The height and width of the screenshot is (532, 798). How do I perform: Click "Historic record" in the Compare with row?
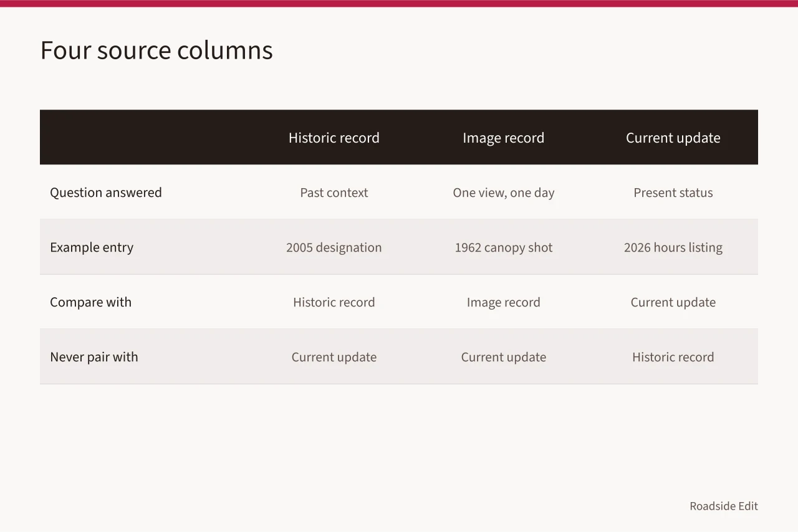[334, 302]
